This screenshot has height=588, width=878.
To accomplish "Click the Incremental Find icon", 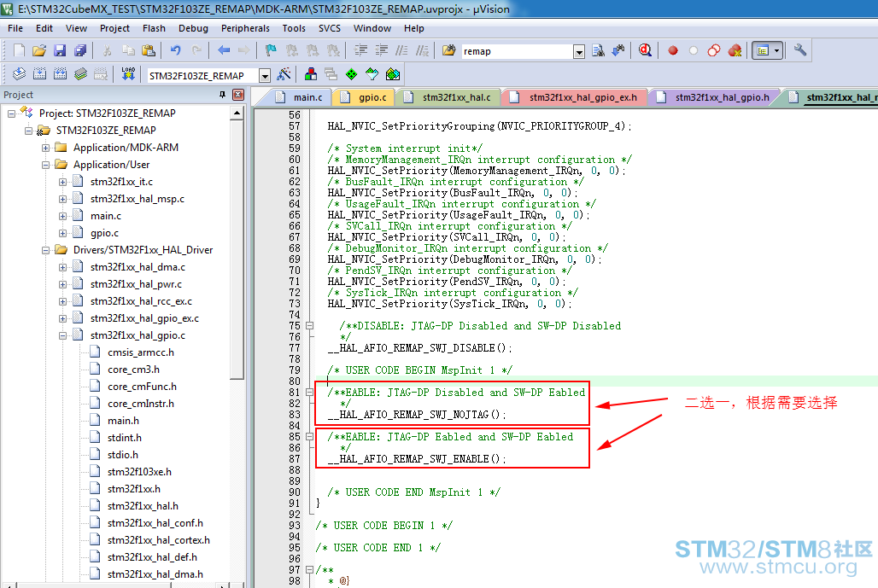I will click(618, 51).
